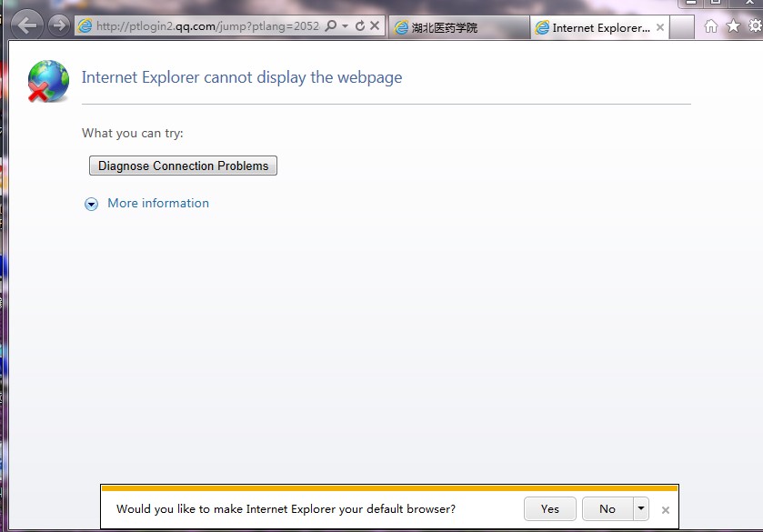The width and height of the screenshot is (763, 532).
Task: Switch to the 湖北医药学院 tab
Action: click(459, 28)
